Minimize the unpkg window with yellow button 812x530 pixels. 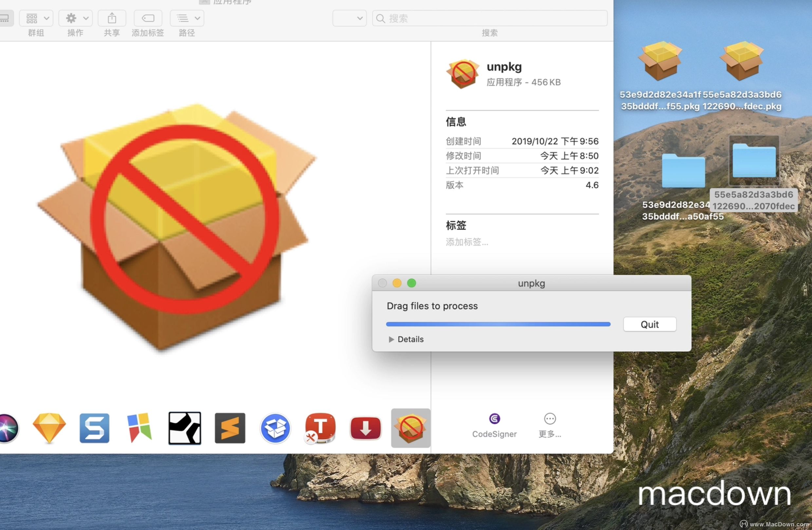[x=397, y=283]
